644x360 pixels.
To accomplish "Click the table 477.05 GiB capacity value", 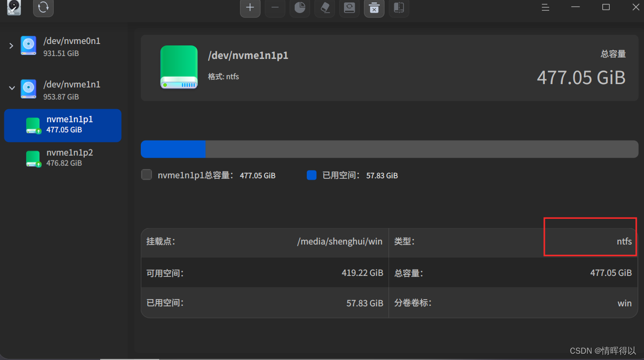I will pos(611,273).
